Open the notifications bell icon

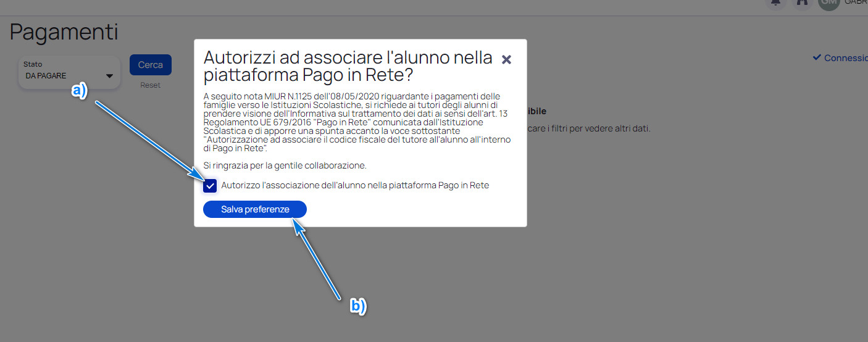click(775, 2)
